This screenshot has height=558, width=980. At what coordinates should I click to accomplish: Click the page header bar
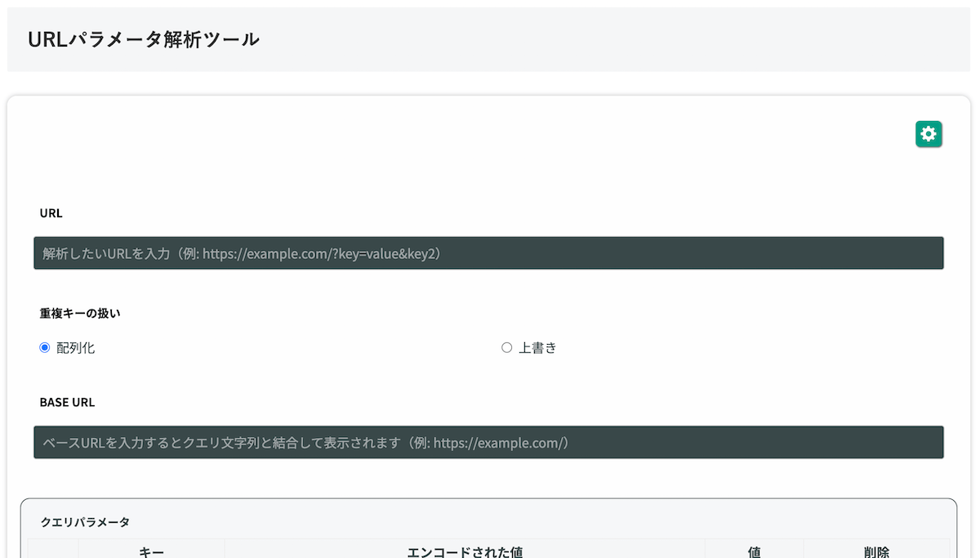(x=490, y=38)
